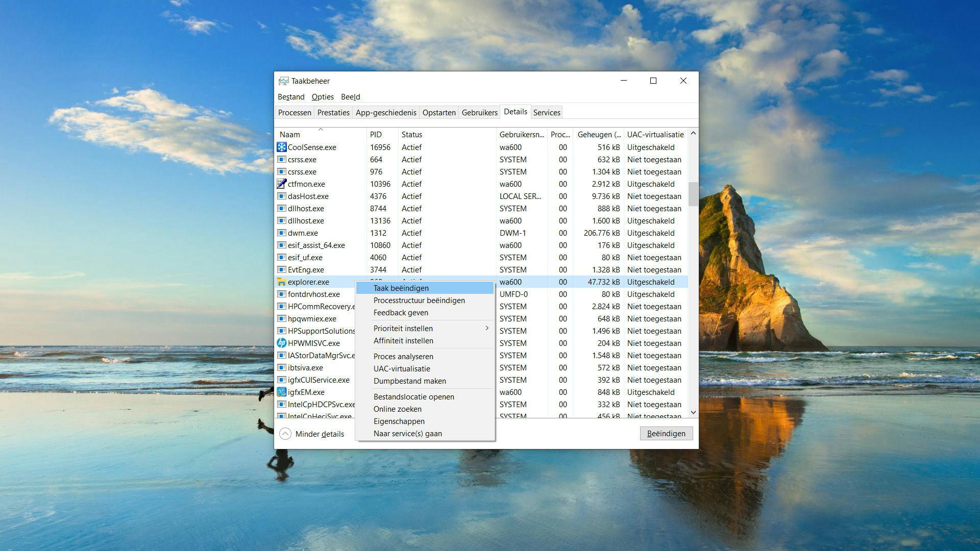Click the scrollbar up arrow
Image resolution: width=980 pixels, height=551 pixels.
(693, 134)
